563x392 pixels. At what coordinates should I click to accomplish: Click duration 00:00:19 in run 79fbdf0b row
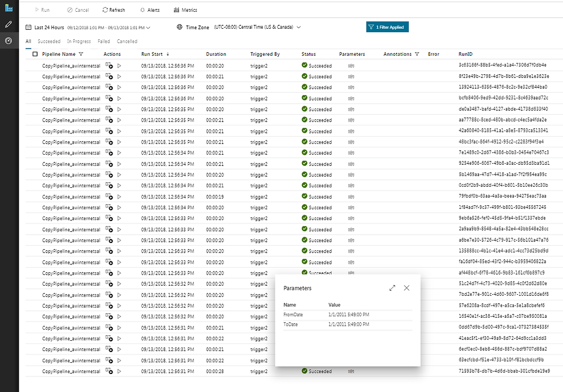pos(215,197)
